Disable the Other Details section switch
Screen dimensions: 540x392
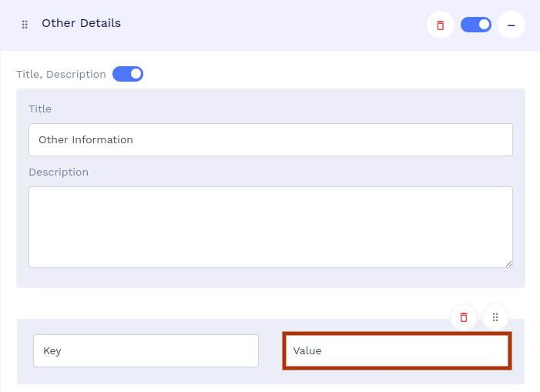click(x=475, y=25)
